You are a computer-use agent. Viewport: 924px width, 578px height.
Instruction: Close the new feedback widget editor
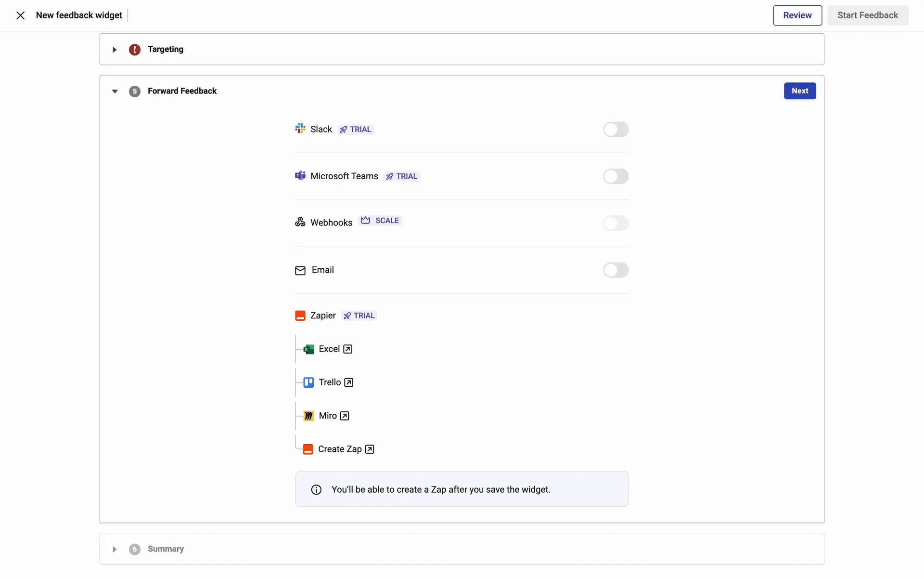pyautogui.click(x=20, y=15)
